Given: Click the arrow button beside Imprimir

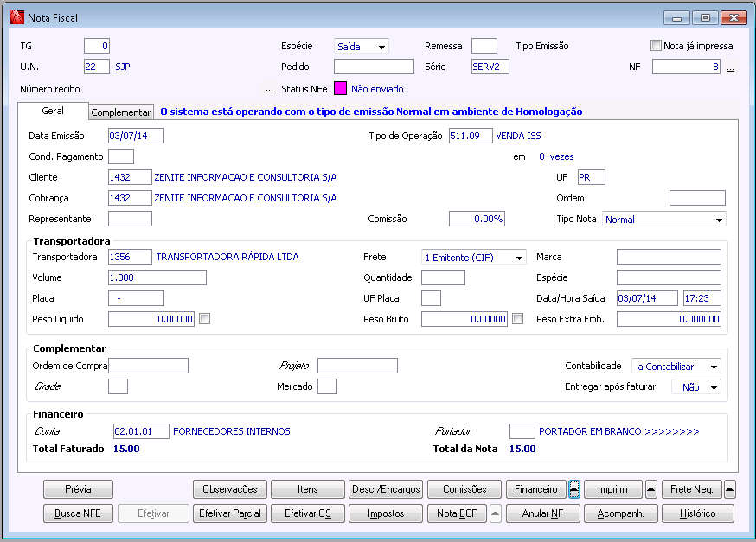Looking at the screenshot, I should 651,489.
